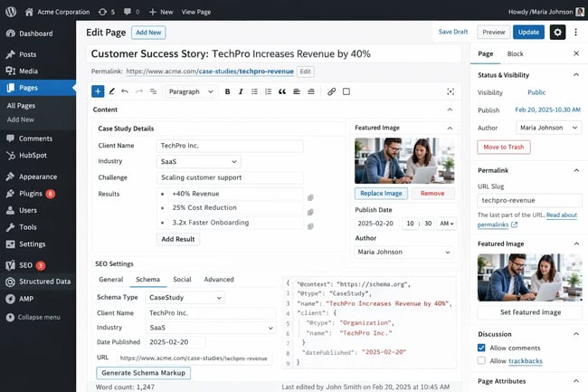
Task: Click the Preview button
Action: (494, 33)
